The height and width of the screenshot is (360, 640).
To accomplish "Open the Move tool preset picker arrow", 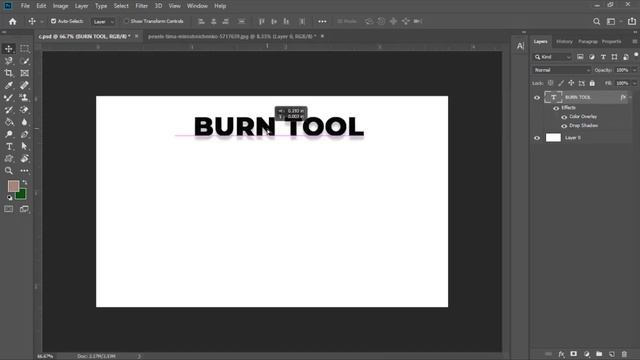I will click(42, 22).
